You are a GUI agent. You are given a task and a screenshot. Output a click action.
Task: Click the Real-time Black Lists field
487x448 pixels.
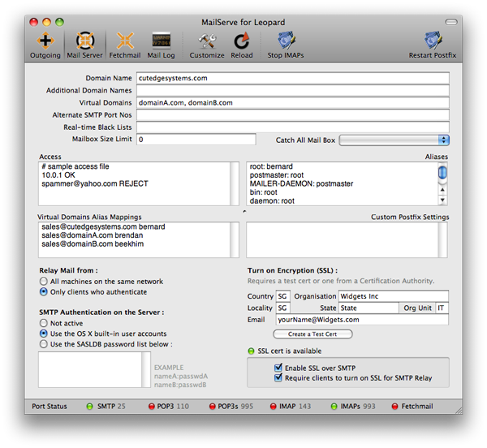(292, 127)
